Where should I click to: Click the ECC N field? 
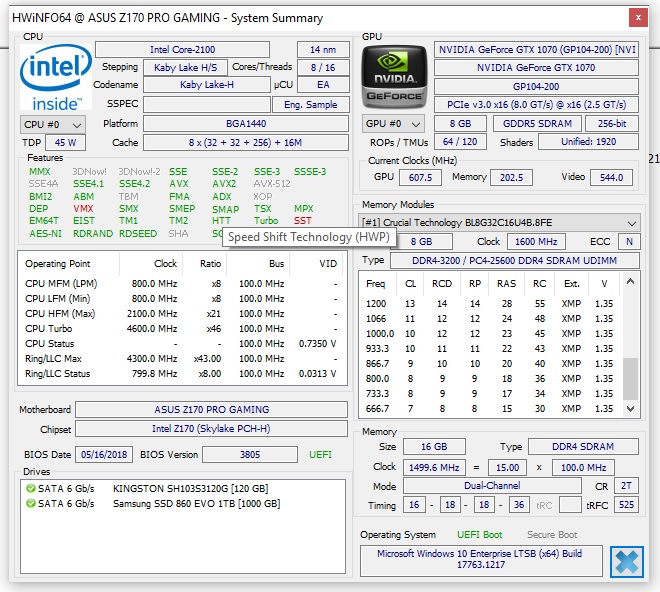pyautogui.click(x=629, y=242)
